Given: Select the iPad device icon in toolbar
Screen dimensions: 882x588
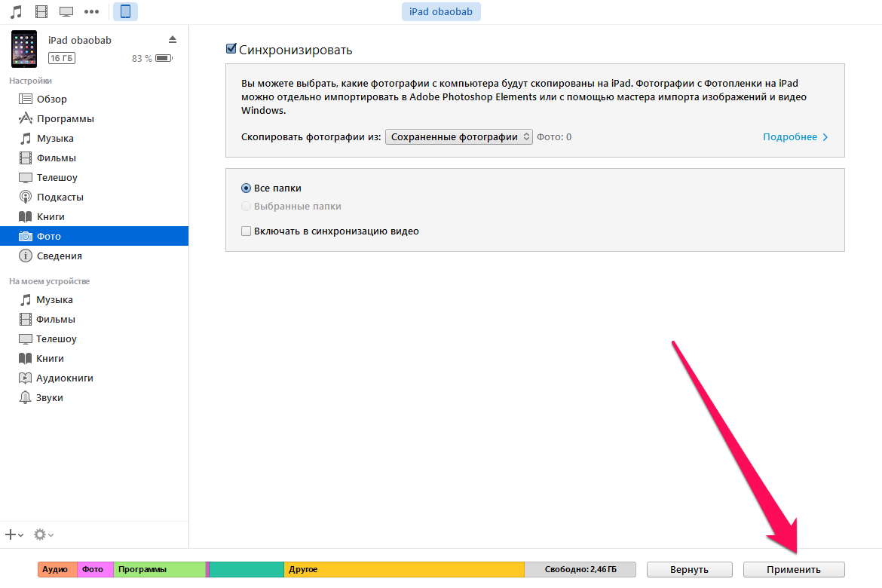Looking at the screenshot, I should 125,11.
